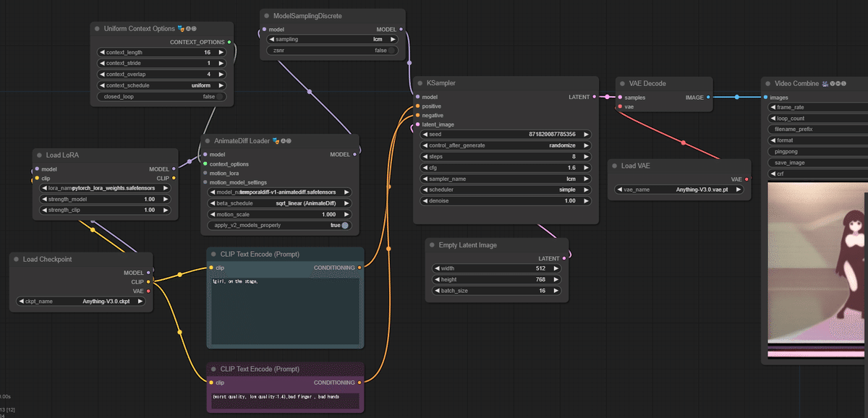868x418 pixels.
Task: Click the ModelSamplingDiscrete node's collapse dot
Action: tap(265, 15)
